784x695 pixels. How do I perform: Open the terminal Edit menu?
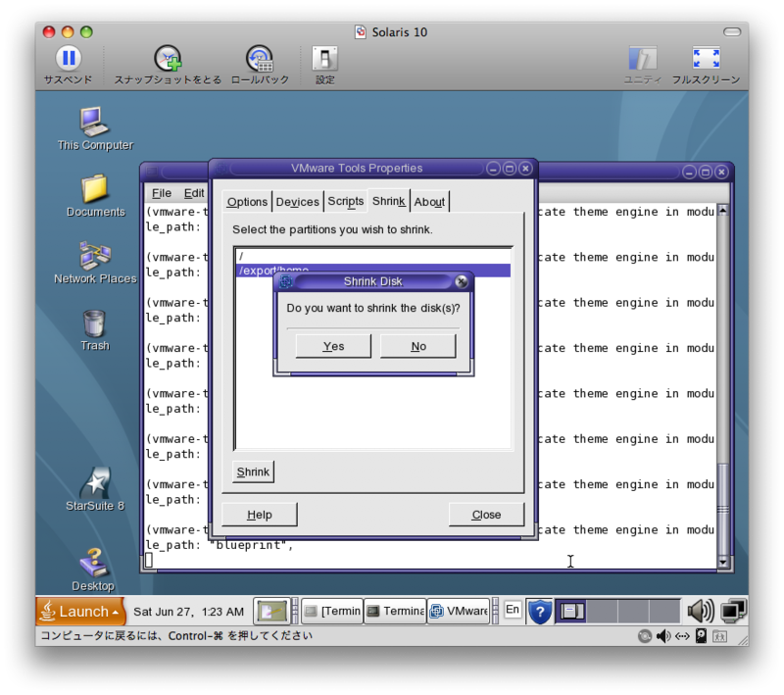click(x=194, y=193)
